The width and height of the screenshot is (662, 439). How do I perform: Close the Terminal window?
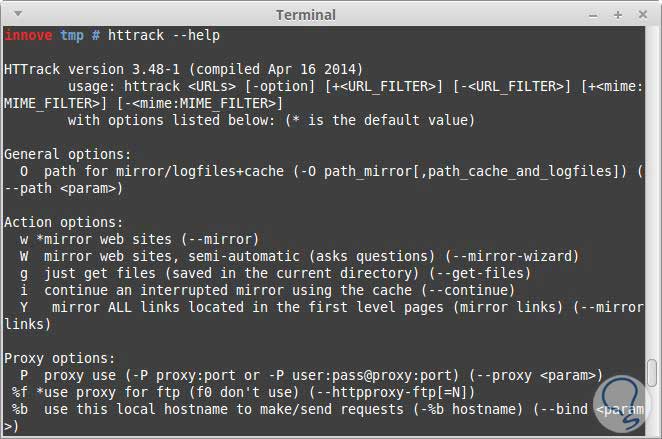click(640, 15)
